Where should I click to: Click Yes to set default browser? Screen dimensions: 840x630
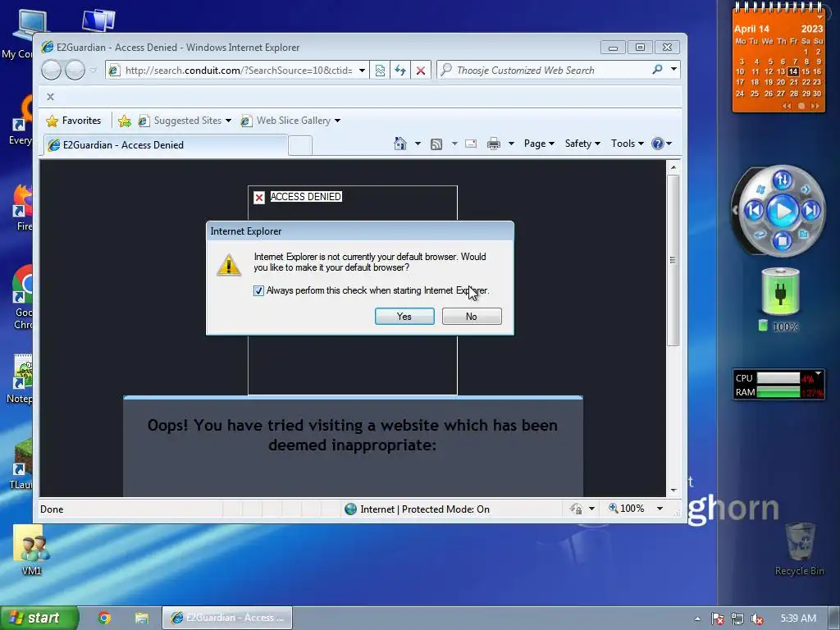pyautogui.click(x=404, y=317)
